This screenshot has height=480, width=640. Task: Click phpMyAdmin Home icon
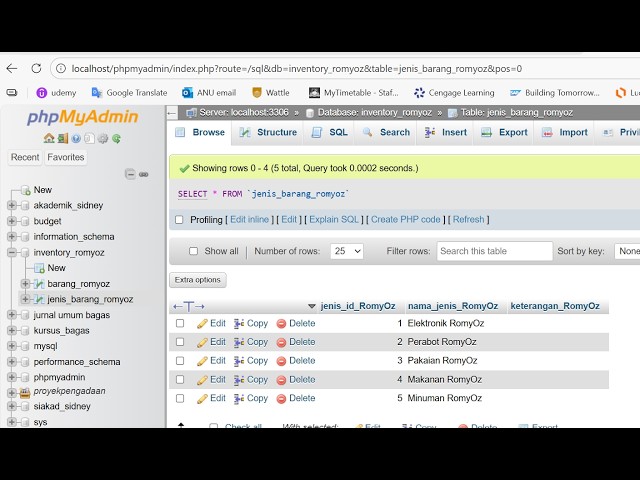click(49, 138)
